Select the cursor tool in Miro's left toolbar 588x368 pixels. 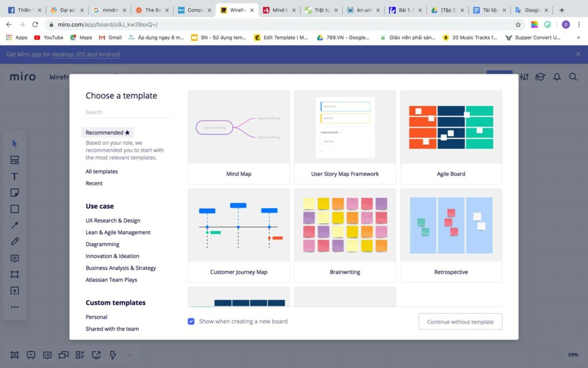[x=14, y=143]
